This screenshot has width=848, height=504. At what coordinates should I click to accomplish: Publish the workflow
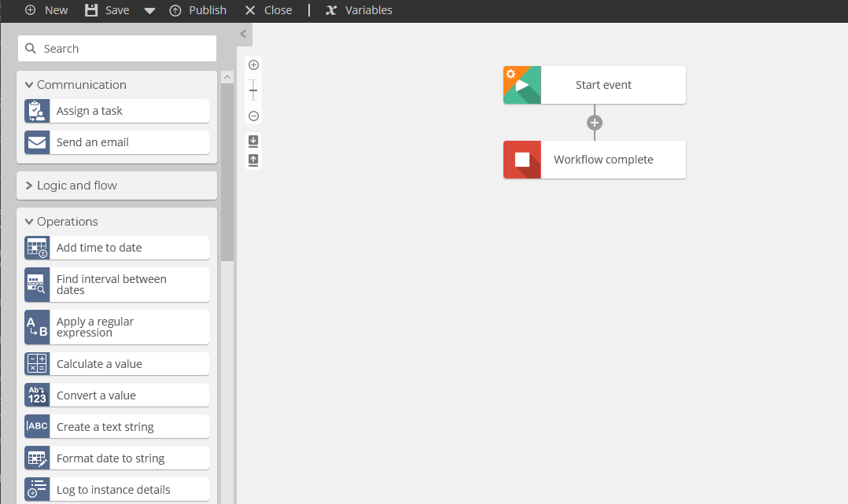(198, 10)
